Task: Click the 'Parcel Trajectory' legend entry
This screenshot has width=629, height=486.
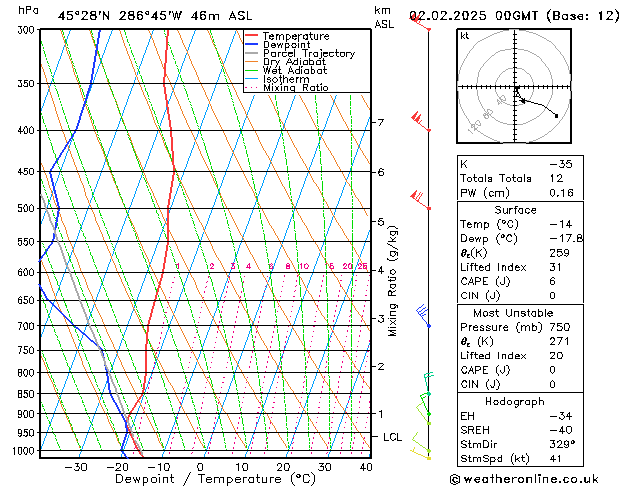Action: [x=300, y=53]
